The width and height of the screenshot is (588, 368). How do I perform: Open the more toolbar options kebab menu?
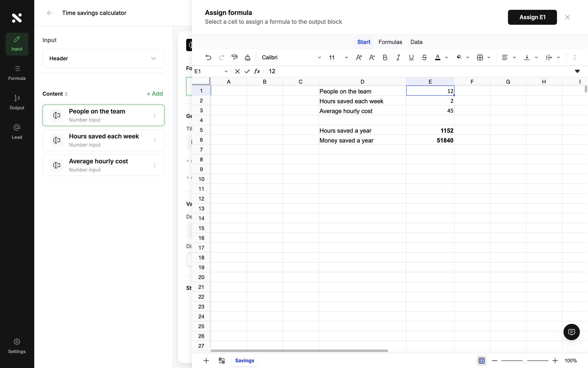coord(575,57)
